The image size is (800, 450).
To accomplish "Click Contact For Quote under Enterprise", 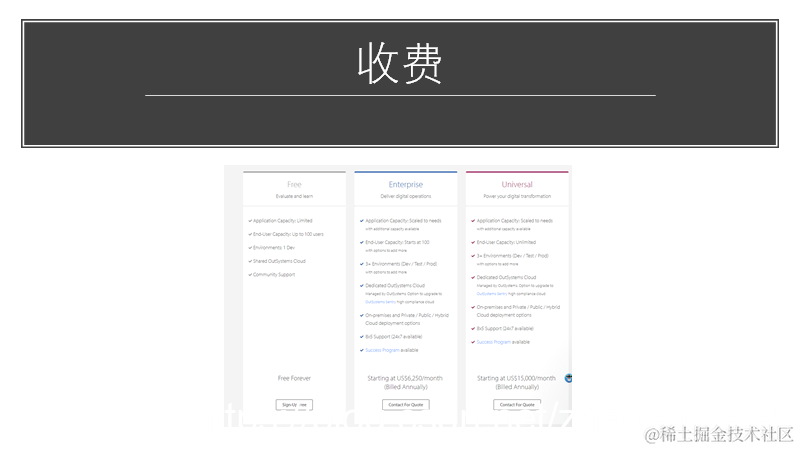I will click(406, 405).
